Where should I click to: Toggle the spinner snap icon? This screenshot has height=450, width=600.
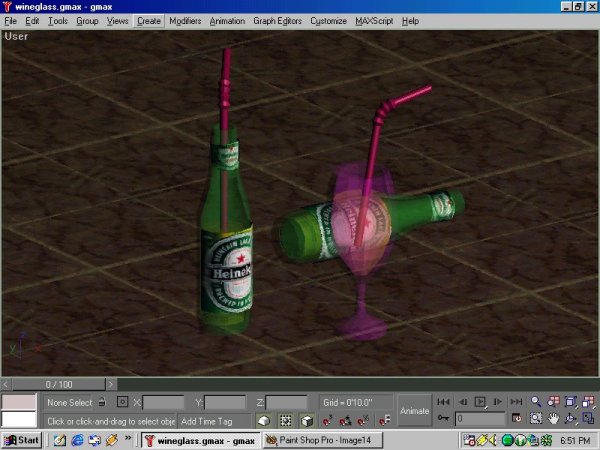(385, 421)
